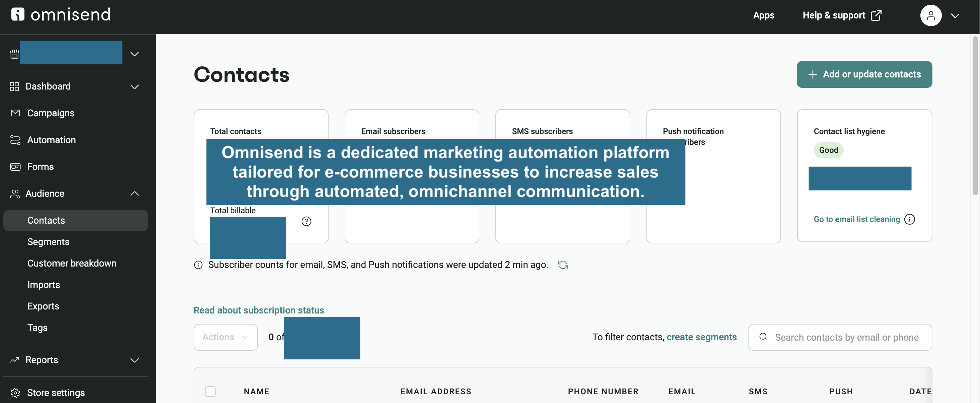Open Apps in the top navigation

(x=764, y=15)
